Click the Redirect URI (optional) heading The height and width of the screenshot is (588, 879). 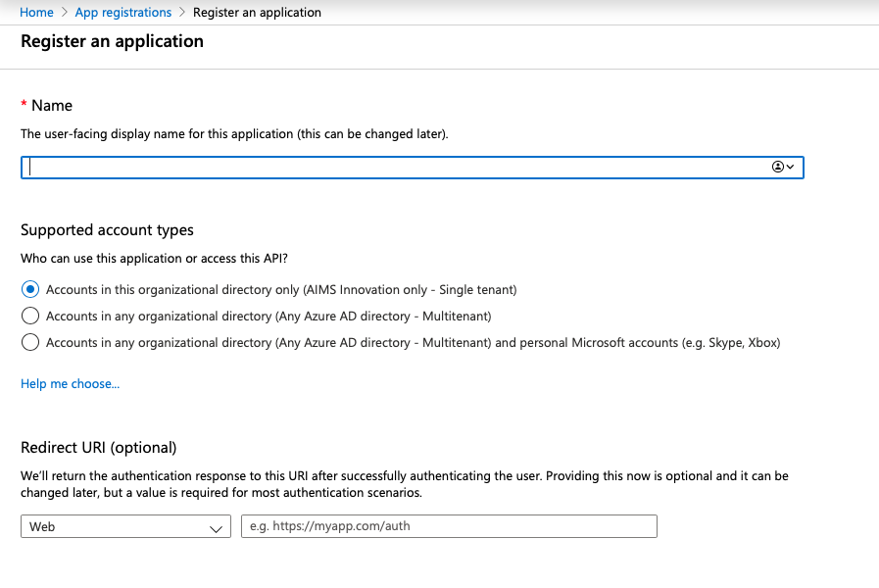click(99, 447)
